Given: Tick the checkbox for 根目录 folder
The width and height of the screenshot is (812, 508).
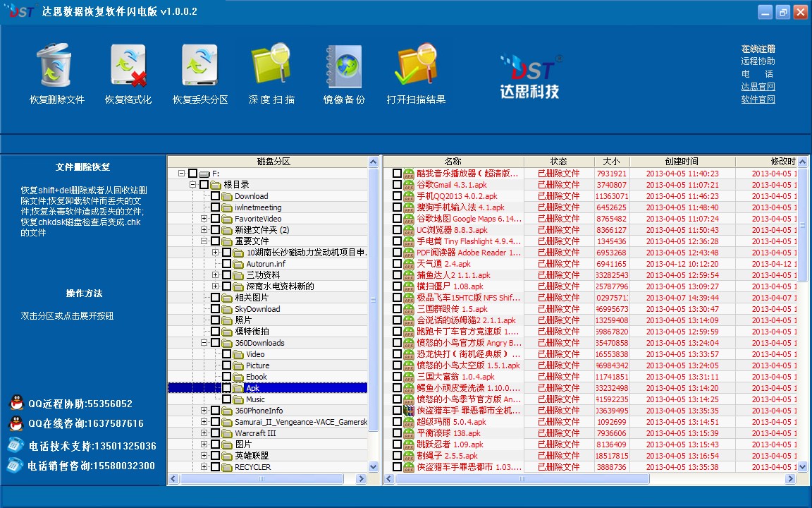Looking at the screenshot, I should pos(204,185).
